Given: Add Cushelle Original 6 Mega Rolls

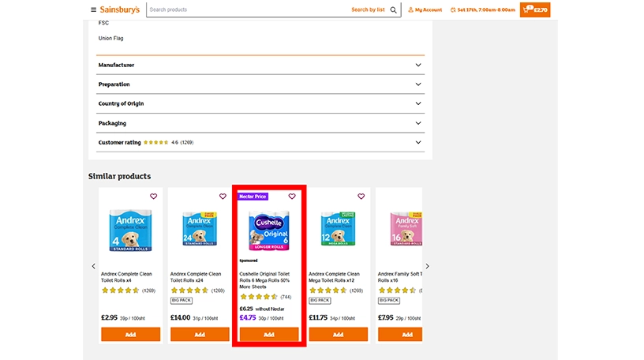Looking at the screenshot, I should point(269,335).
